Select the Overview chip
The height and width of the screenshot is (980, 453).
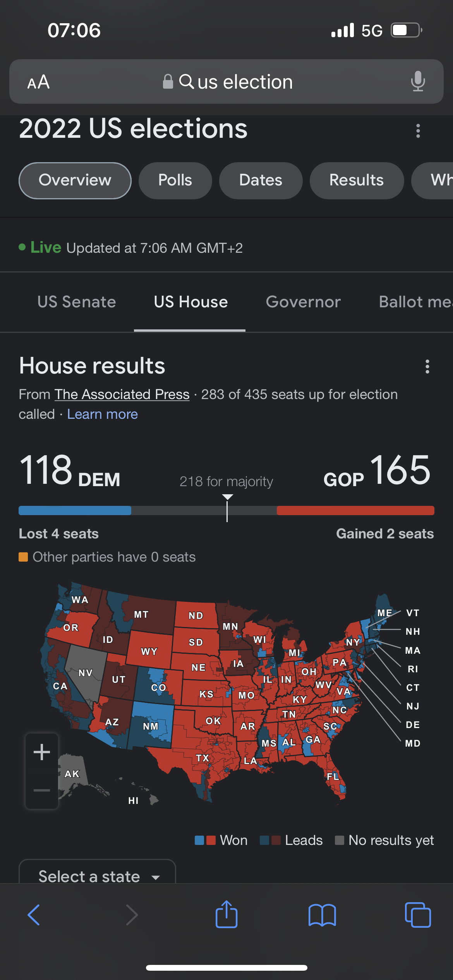(75, 180)
